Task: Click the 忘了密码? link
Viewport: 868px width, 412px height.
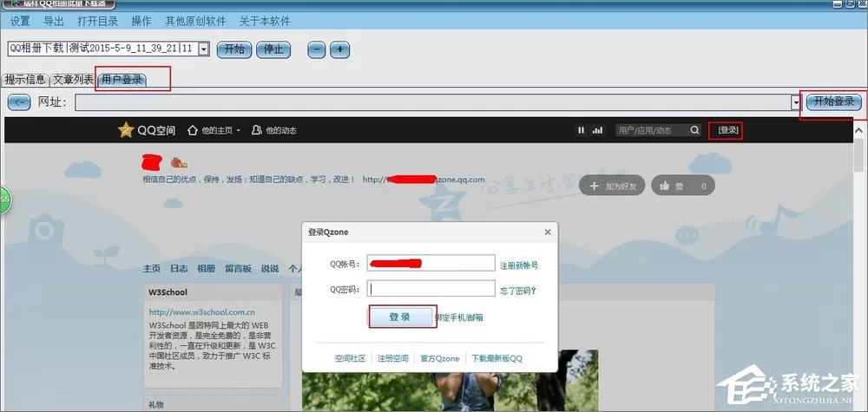Action: pos(518,291)
